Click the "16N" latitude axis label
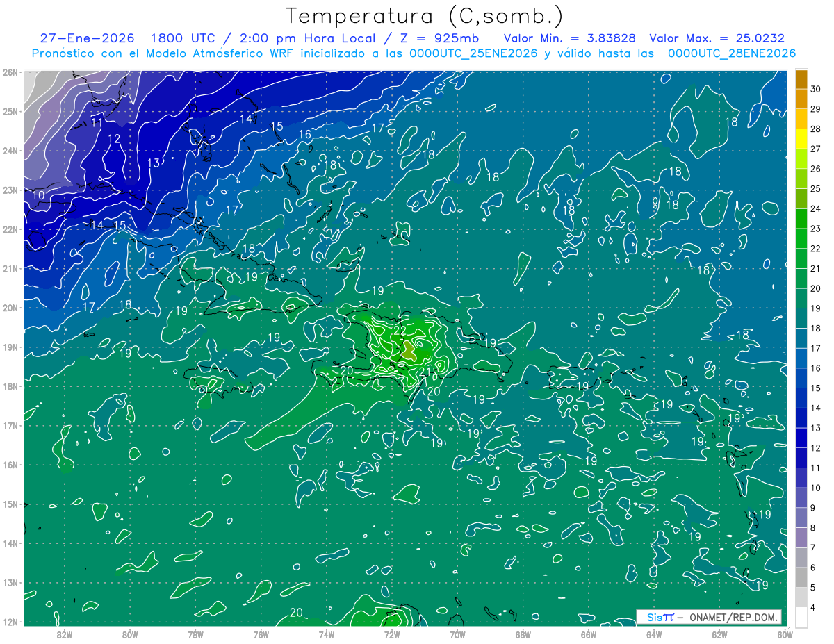Image resolution: width=834 pixels, height=644 pixels. point(10,465)
